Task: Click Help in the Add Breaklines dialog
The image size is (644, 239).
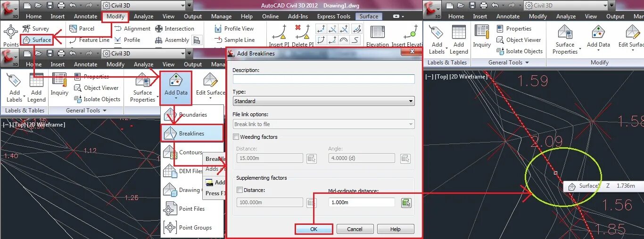Action: pos(396,229)
